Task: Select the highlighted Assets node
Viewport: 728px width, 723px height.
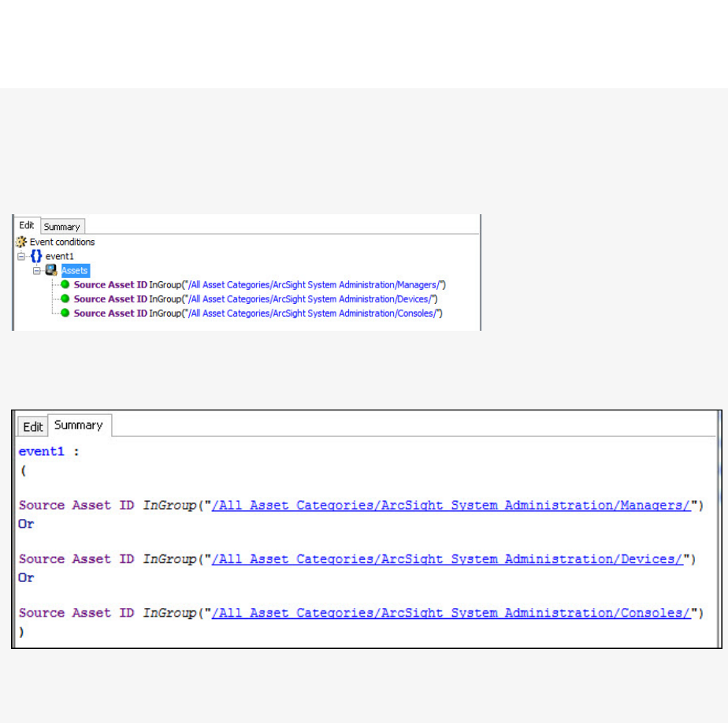Action: click(x=75, y=271)
